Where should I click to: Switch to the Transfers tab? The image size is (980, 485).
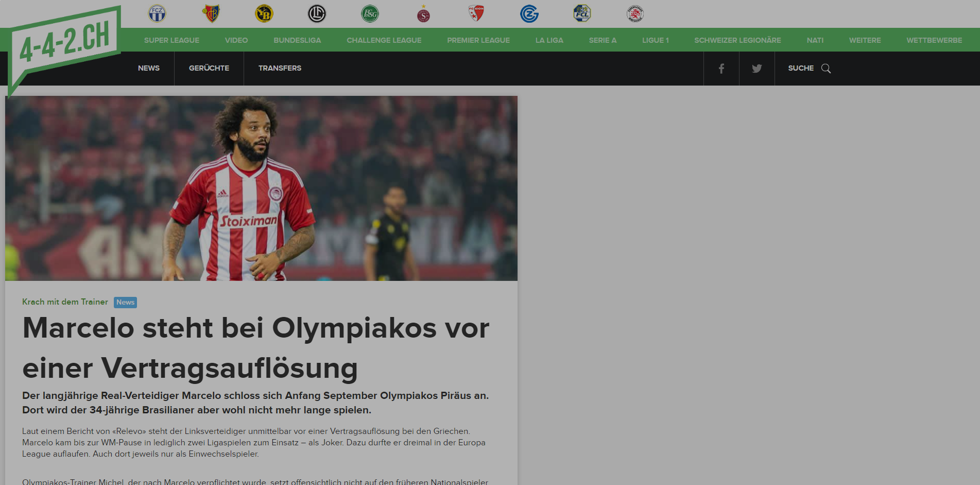tap(280, 68)
